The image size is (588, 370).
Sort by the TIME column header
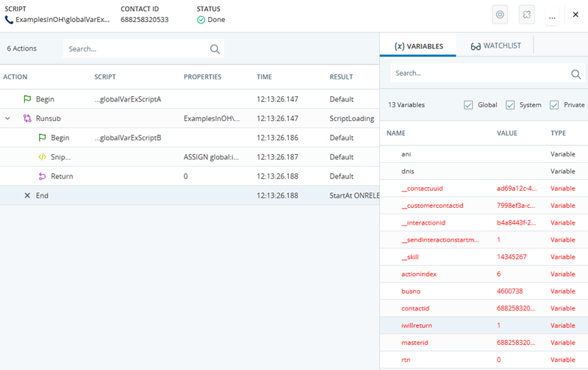point(265,77)
